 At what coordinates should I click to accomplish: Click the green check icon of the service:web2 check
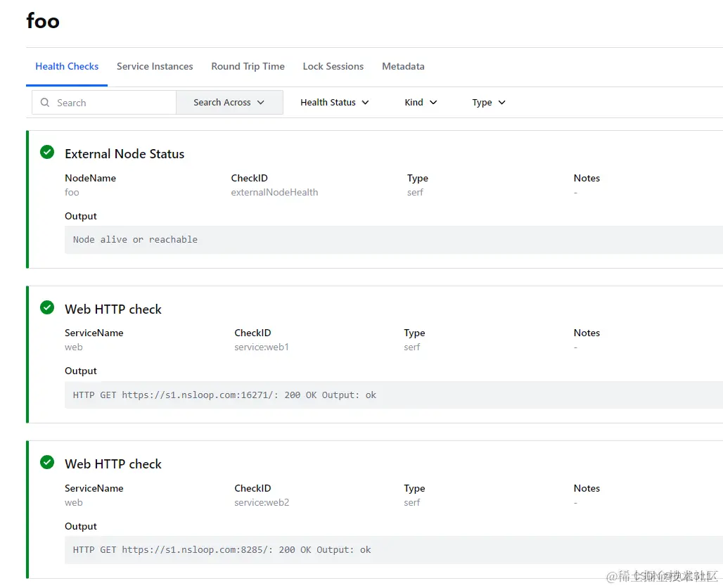47,462
